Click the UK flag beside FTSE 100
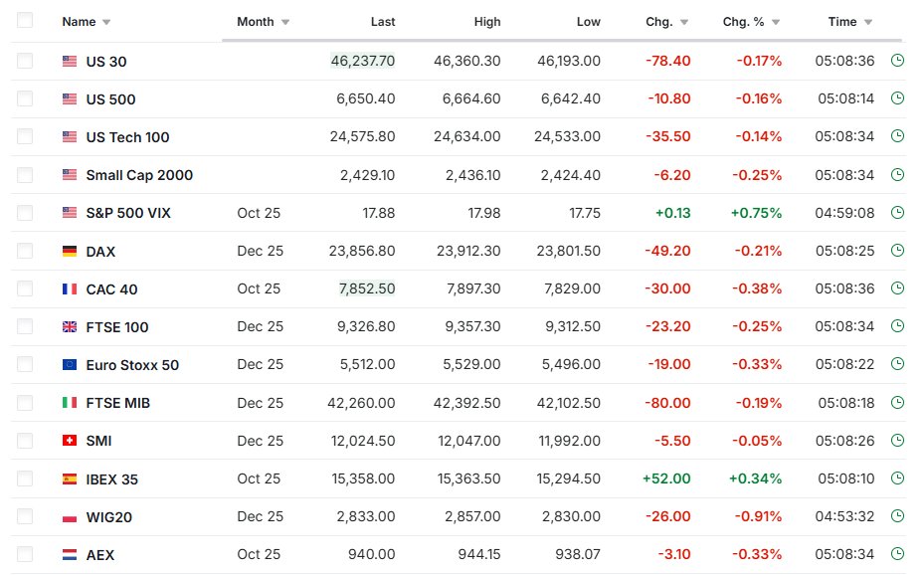Image resolution: width=924 pixels, height=575 pixels. pyautogui.click(x=70, y=326)
